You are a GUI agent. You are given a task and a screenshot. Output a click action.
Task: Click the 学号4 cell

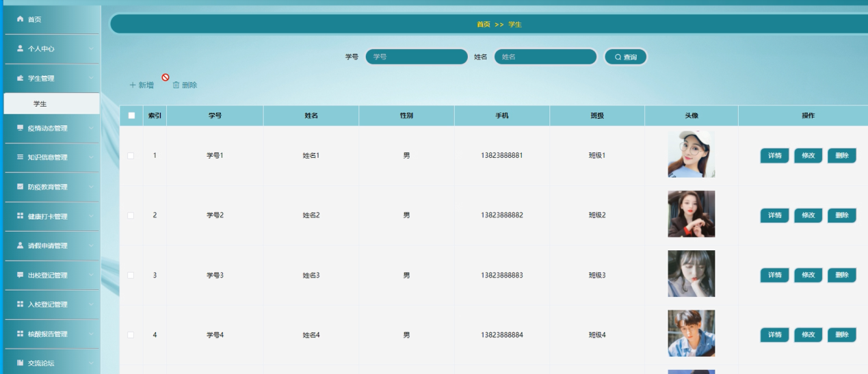coord(215,335)
